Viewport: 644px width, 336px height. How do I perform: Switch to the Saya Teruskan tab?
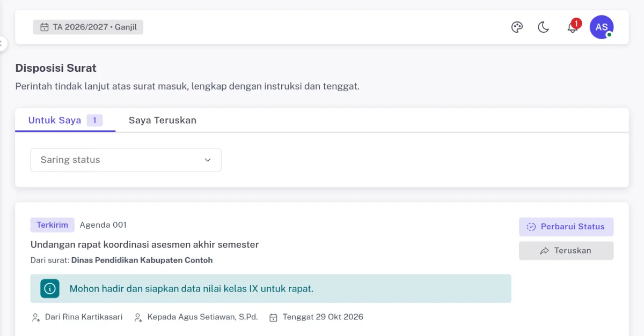(x=163, y=120)
